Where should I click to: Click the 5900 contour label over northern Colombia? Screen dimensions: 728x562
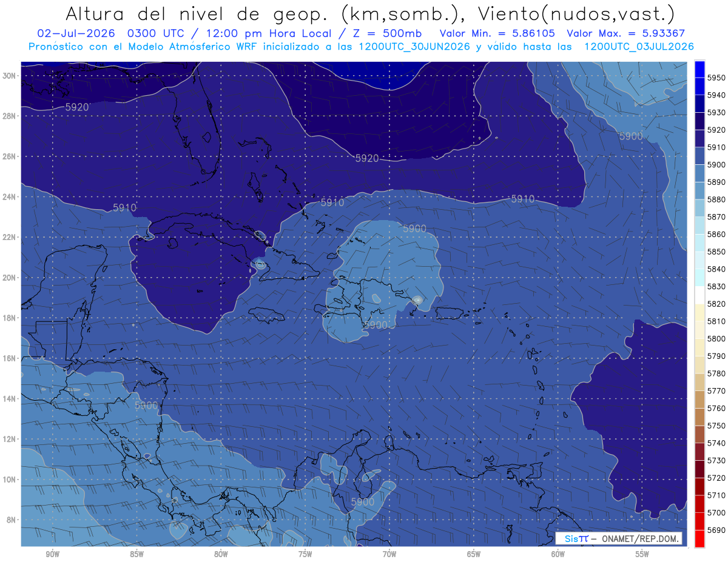point(363,502)
